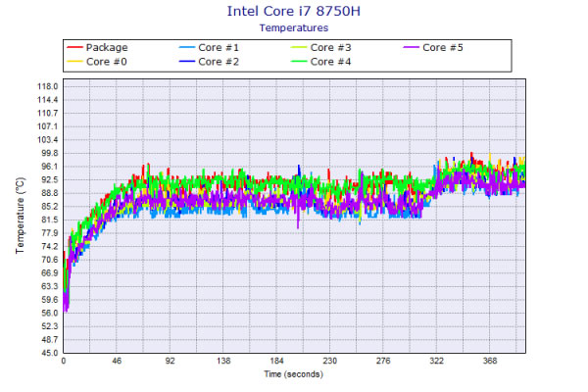This screenshot has height=392, width=588.
Task: Click the 118.0 y-axis value
Action: pyautogui.click(x=48, y=86)
